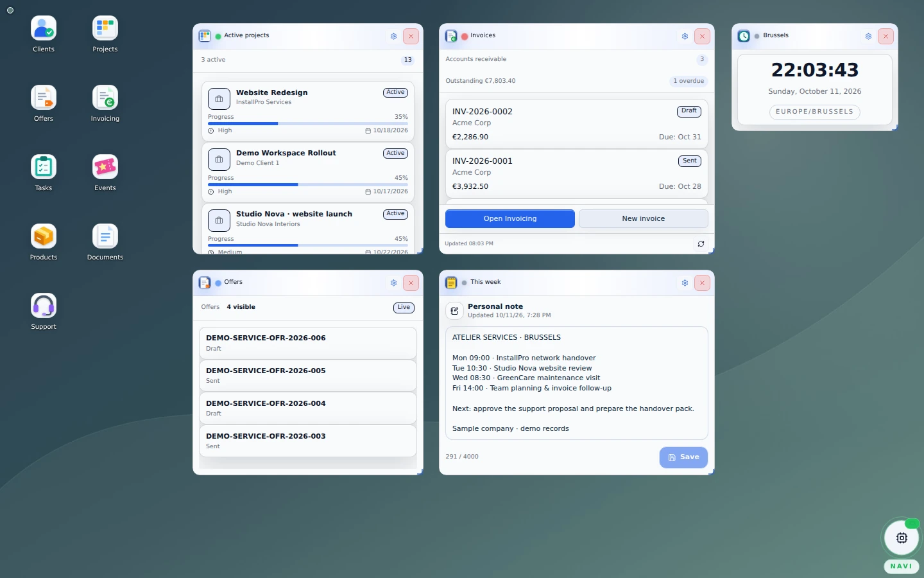
Task: Open offer DEMO-SERVICE-OFR-2026-004
Action: pyautogui.click(x=308, y=408)
